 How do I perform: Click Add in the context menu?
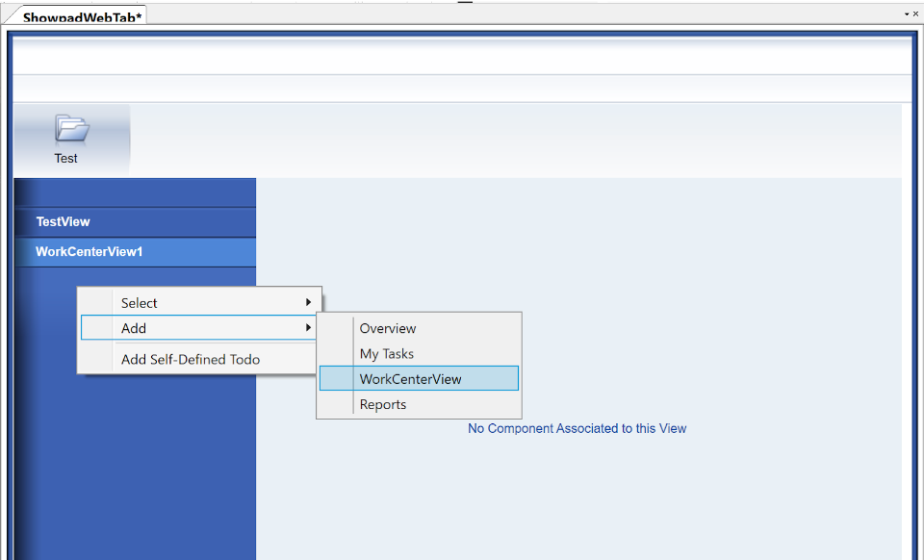[134, 328]
